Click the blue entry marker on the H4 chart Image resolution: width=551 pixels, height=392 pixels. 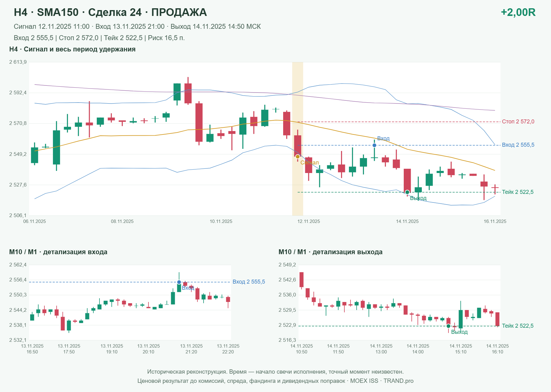click(374, 145)
